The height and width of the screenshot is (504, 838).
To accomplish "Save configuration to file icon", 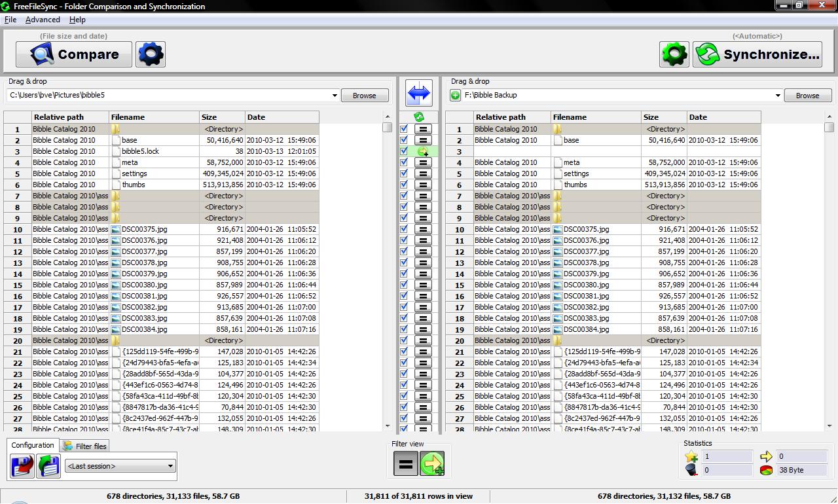I will coord(23,466).
